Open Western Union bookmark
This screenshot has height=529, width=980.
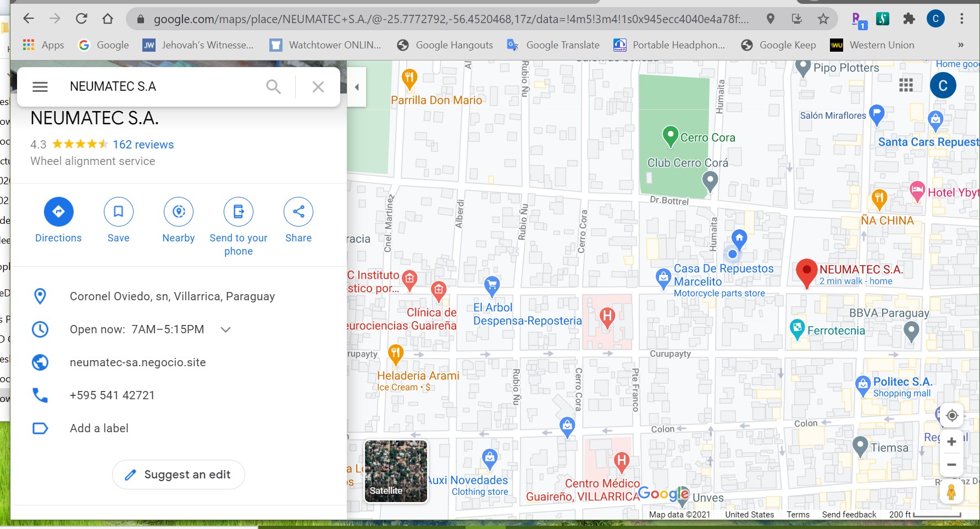pos(872,45)
